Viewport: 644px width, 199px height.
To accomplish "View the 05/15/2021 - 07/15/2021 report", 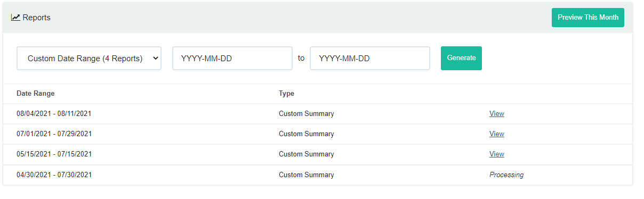I will 497,154.
